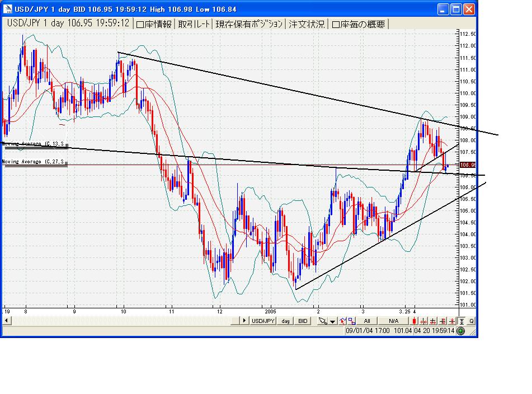Select the arrow cursor tool
Viewport: 532px width, 394px height.
(322, 321)
